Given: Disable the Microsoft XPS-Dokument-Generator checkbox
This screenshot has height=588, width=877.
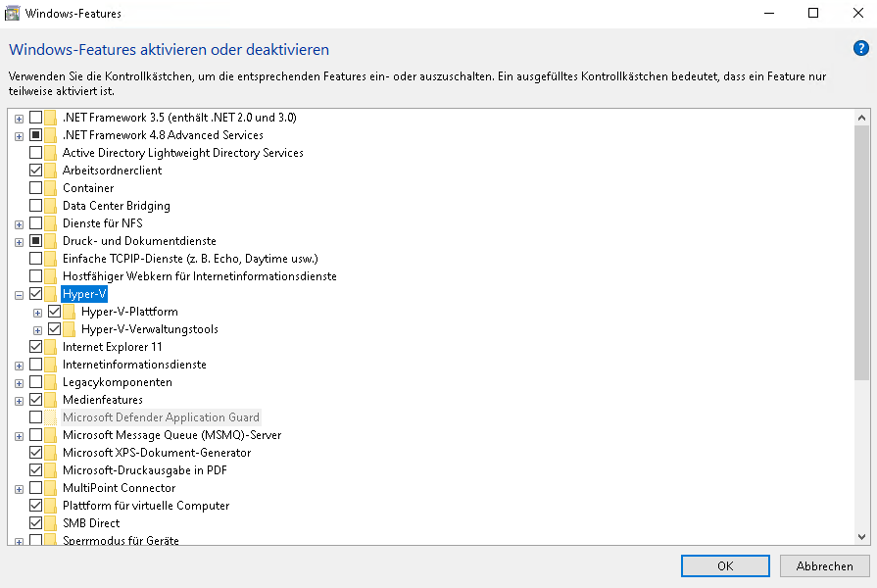Looking at the screenshot, I should (x=36, y=453).
